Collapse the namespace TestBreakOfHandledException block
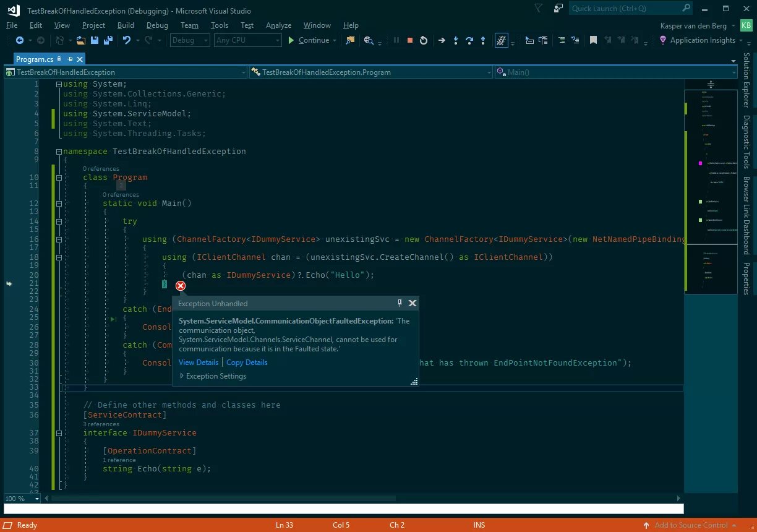The height and width of the screenshot is (532, 757). click(59, 152)
